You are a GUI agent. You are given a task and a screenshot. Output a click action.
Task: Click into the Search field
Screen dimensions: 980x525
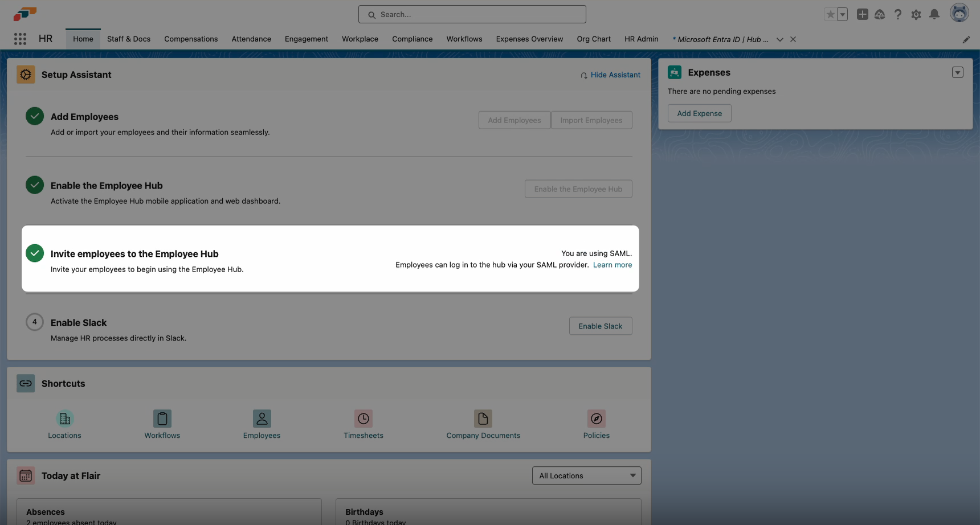click(472, 14)
